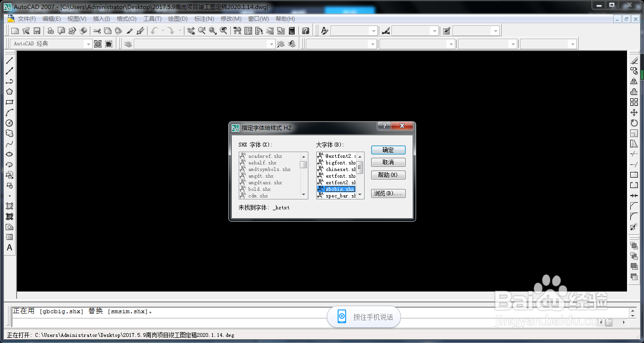The width and height of the screenshot is (644, 343).
Task: Click the Layer Previous icon
Action: tap(292, 44)
